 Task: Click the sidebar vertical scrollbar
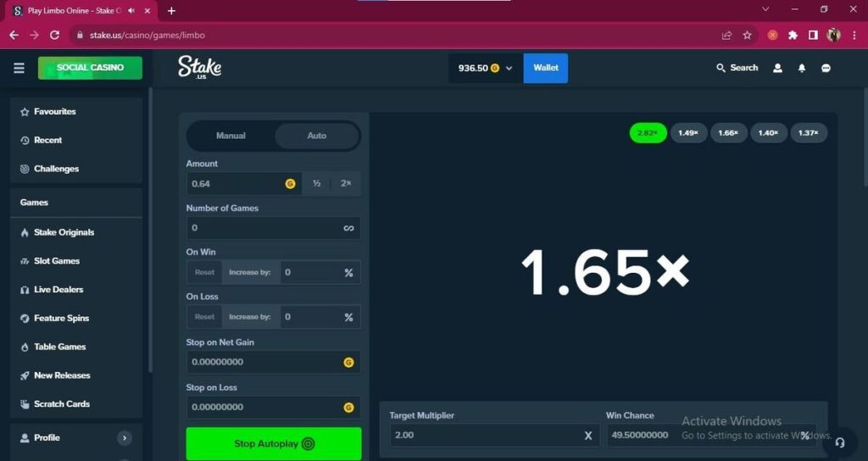(150, 230)
